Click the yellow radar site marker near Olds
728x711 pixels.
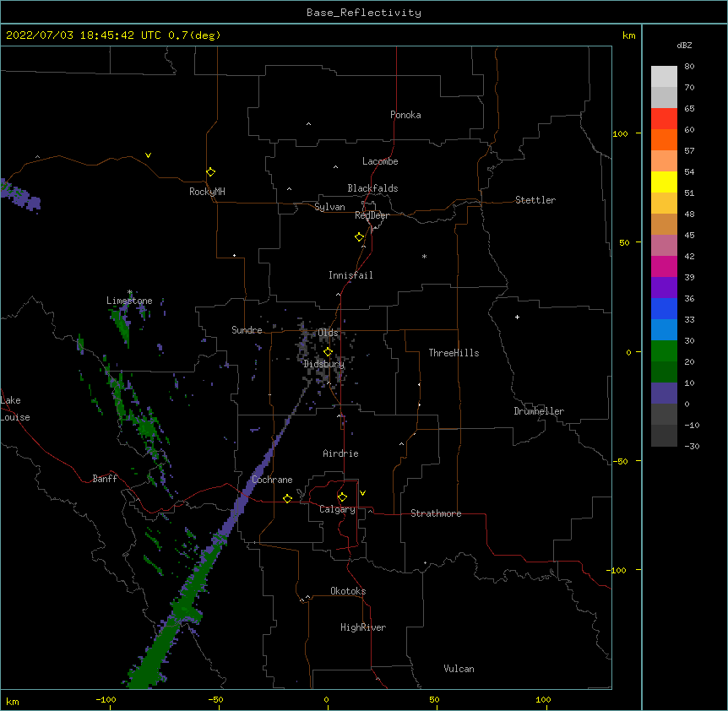[x=328, y=352]
